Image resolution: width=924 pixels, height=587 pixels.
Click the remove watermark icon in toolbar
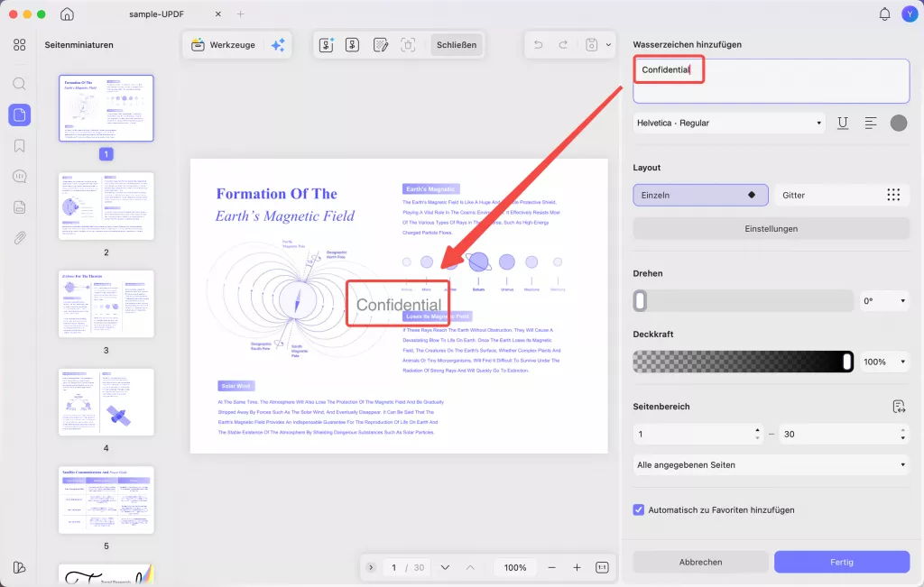pyautogui.click(x=408, y=45)
